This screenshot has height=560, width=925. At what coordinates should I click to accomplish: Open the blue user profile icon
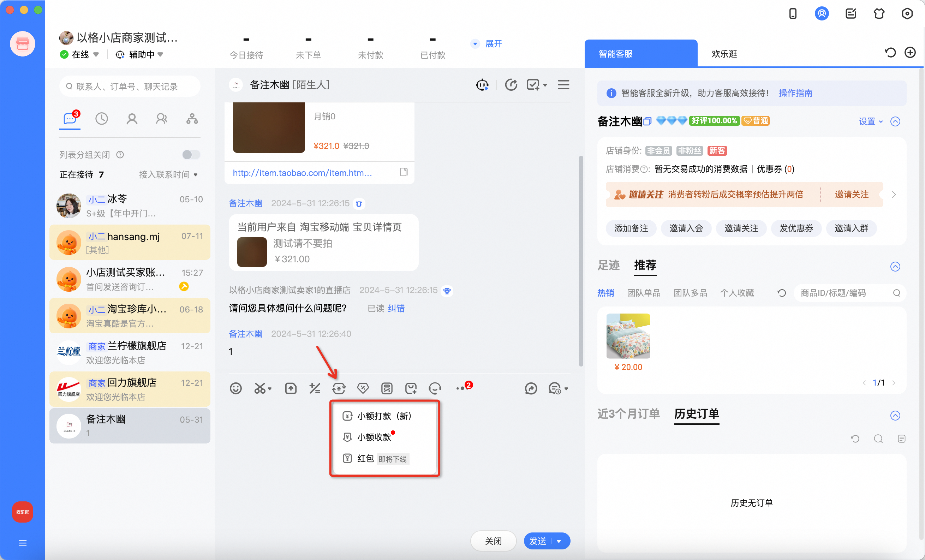tap(822, 14)
